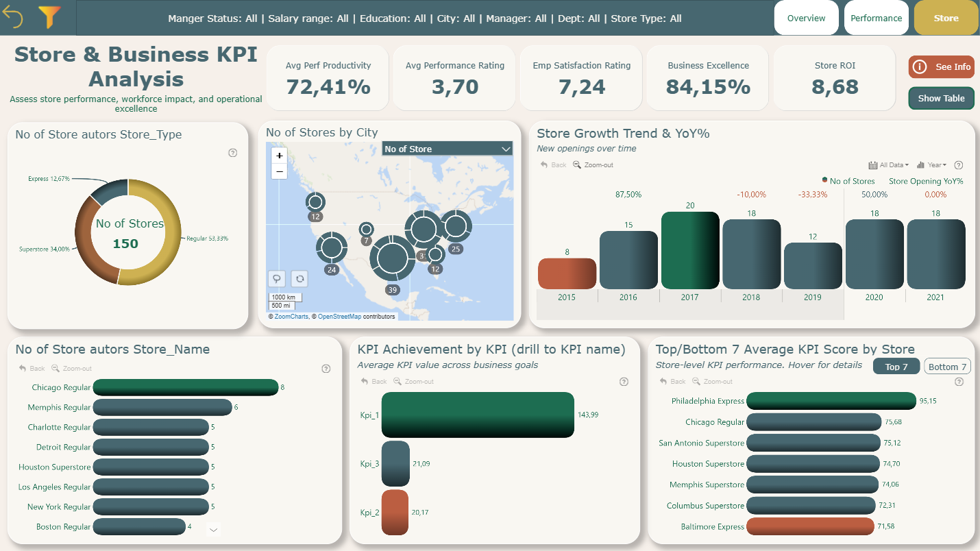
Task: Click Zoom-out in Store_Name chart
Action: (71, 369)
